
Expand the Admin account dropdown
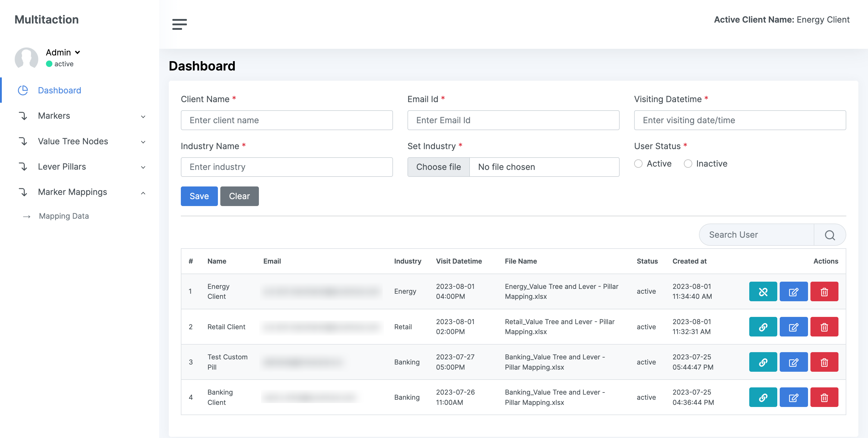[78, 52]
